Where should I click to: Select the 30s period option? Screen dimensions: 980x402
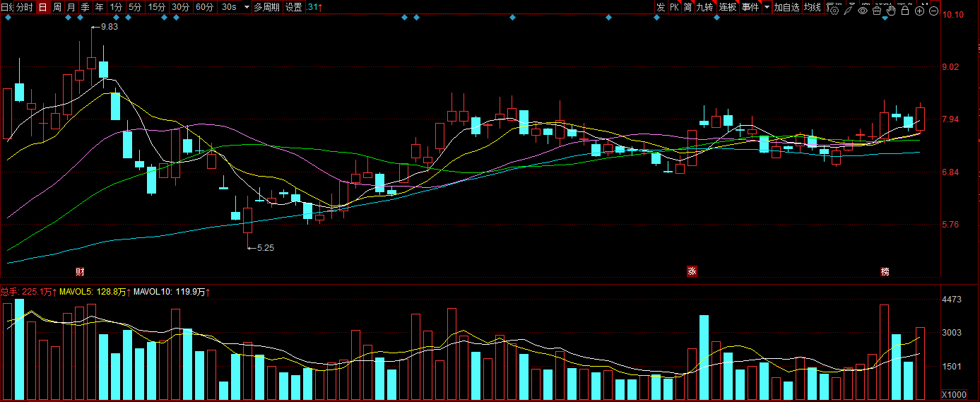pyautogui.click(x=229, y=7)
